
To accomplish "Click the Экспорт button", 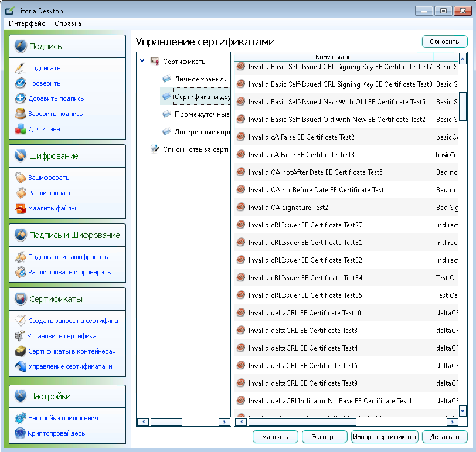I will (x=324, y=437).
